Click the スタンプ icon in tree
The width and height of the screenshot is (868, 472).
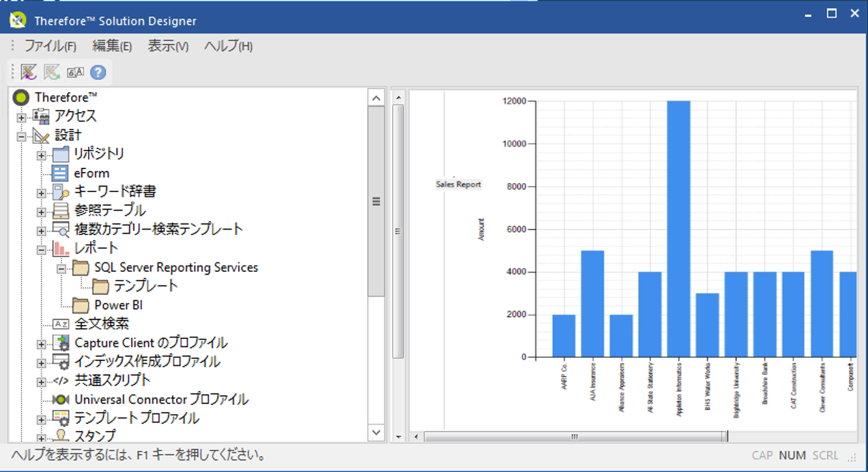tap(60, 436)
